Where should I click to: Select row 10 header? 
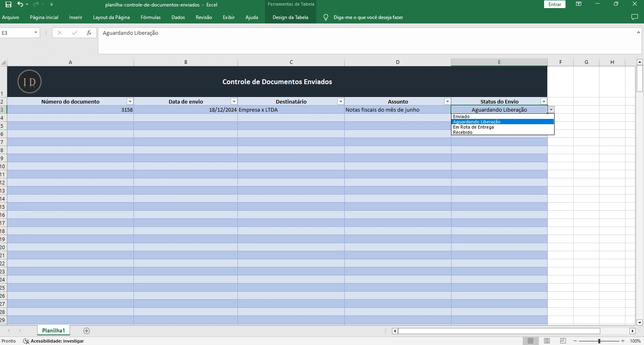3,166
